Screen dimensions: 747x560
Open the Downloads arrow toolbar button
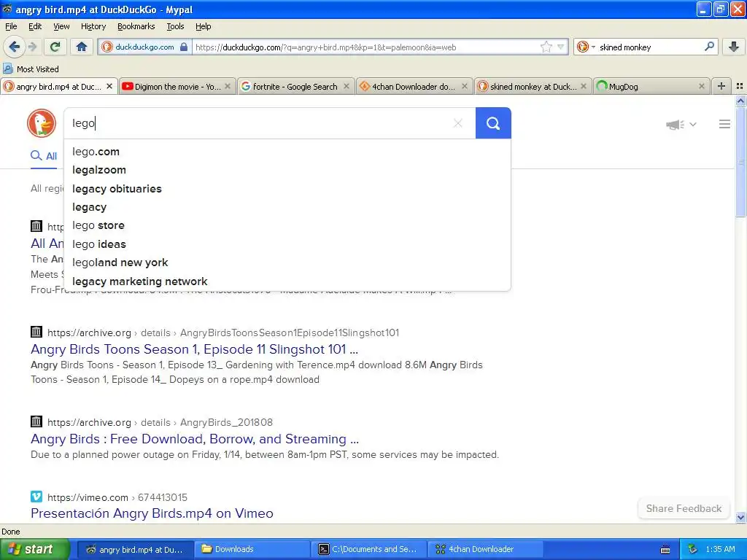pyautogui.click(x=734, y=47)
